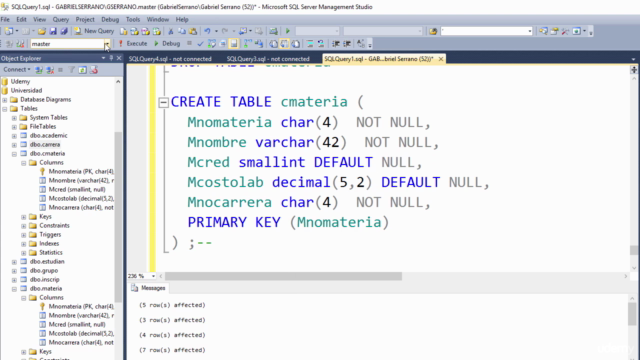Click the Save All icon
The width and height of the screenshot is (640, 360).
point(64,31)
